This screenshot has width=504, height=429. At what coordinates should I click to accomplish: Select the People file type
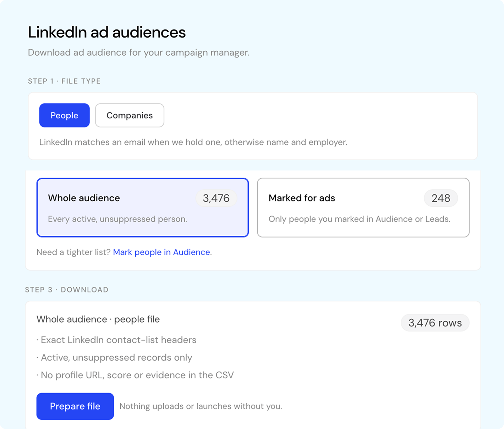click(64, 115)
